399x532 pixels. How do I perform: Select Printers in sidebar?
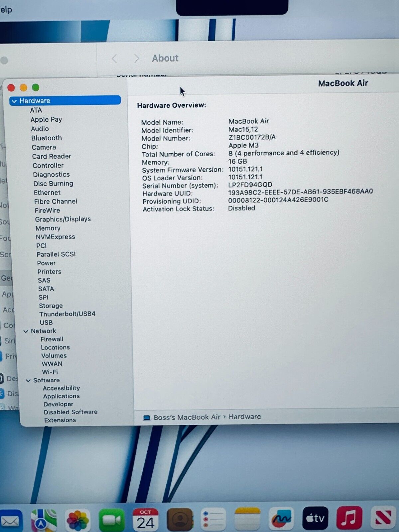point(49,272)
